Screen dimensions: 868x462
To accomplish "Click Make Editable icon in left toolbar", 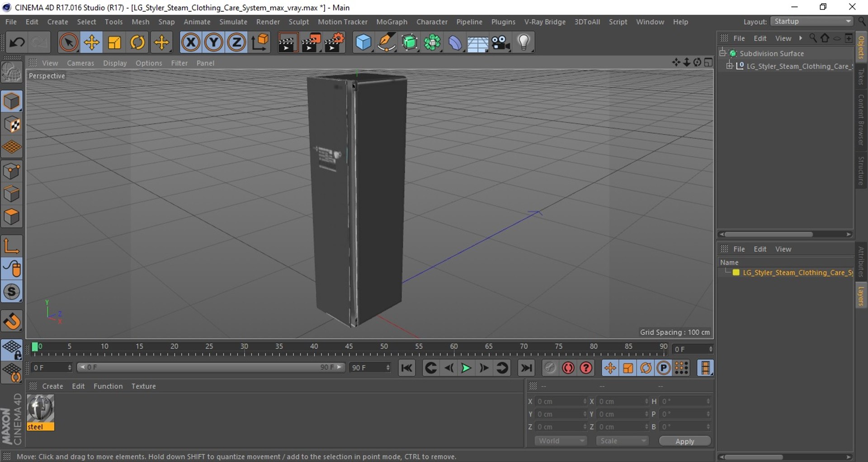I will (x=12, y=72).
